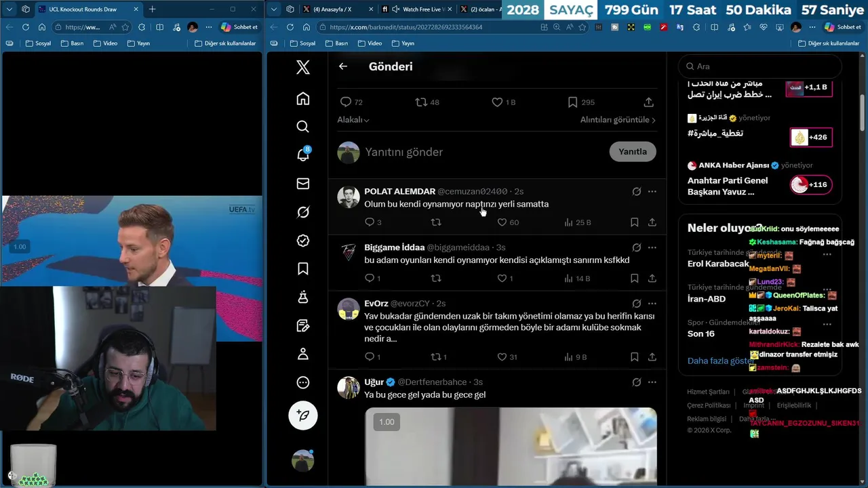Share EvOrz's reply
The image size is (868, 488).
click(x=652, y=357)
